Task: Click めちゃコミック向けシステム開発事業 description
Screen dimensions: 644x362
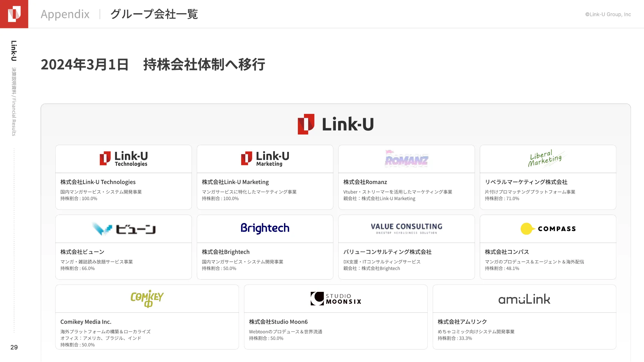Action: [476, 332]
